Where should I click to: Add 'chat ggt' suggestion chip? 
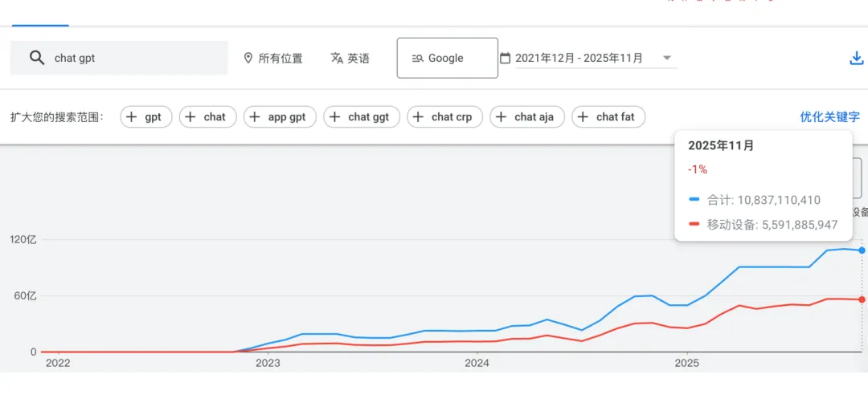pyautogui.click(x=362, y=116)
